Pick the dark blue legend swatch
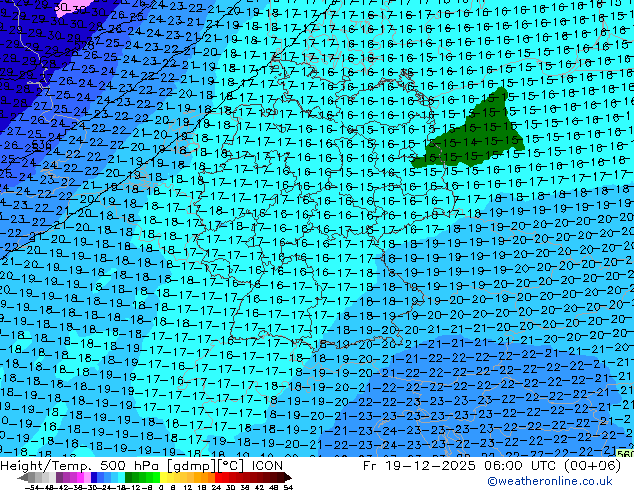The width and height of the screenshot is (634, 490). (x=94, y=477)
